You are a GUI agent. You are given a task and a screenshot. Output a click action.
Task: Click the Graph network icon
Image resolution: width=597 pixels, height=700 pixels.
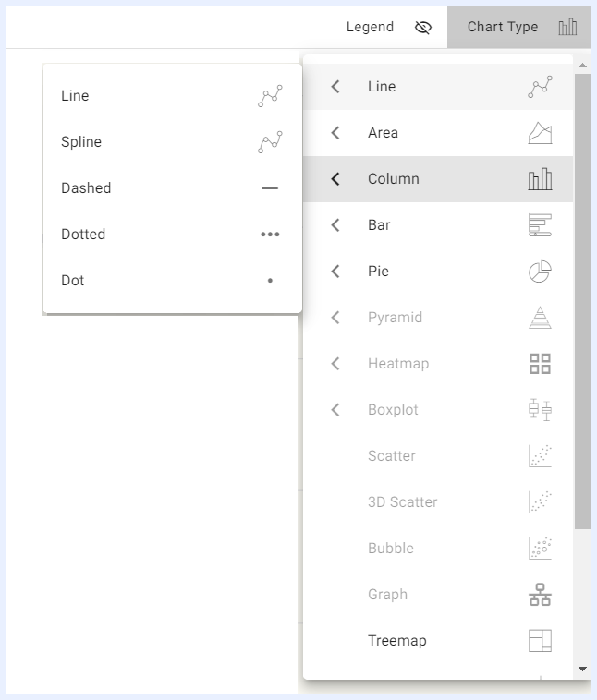click(540, 595)
